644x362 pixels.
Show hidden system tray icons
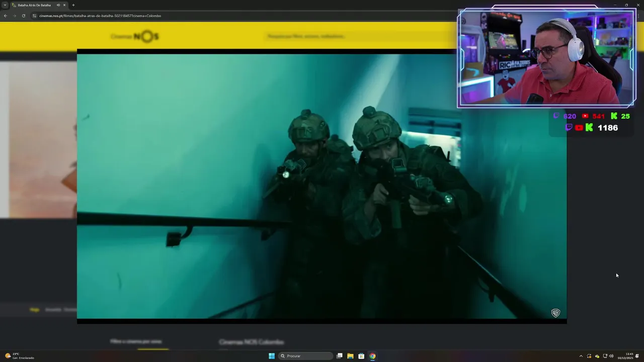click(581, 356)
